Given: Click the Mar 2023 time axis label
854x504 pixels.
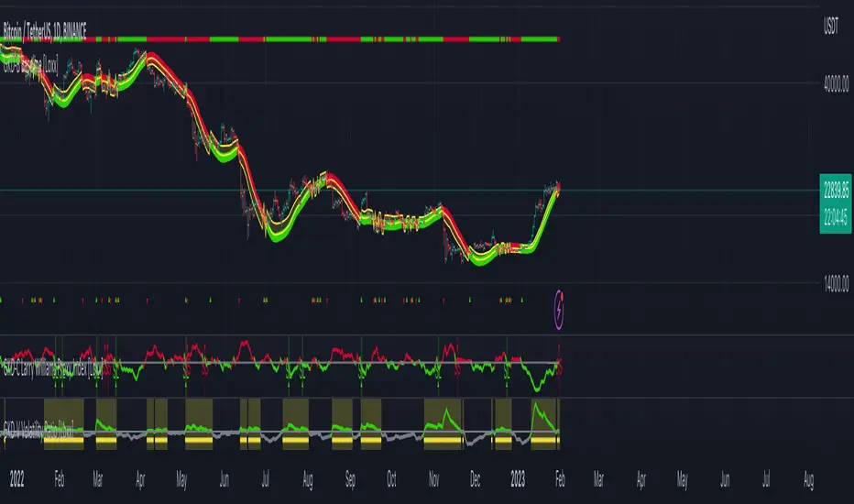Looking at the screenshot, I should 598,479.
